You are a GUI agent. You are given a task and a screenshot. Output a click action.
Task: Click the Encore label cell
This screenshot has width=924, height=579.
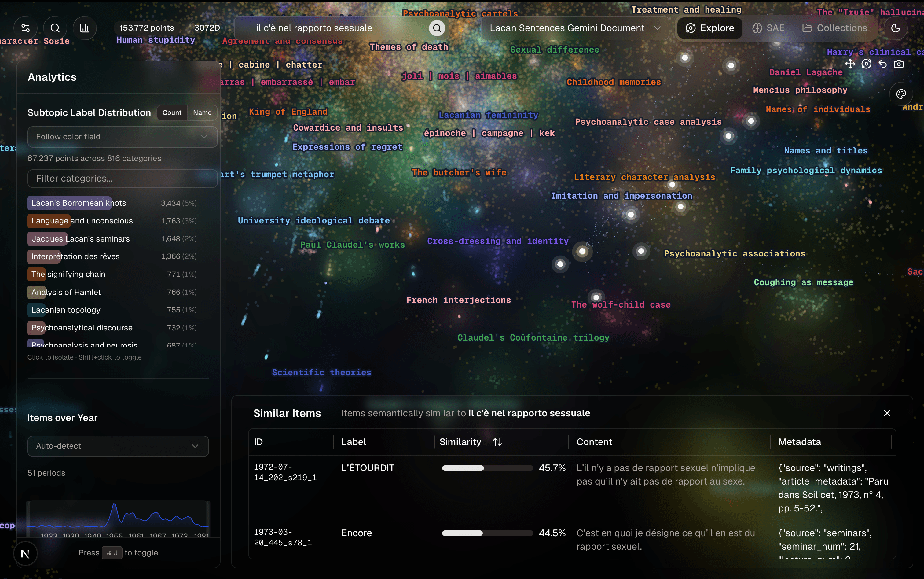(x=357, y=533)
